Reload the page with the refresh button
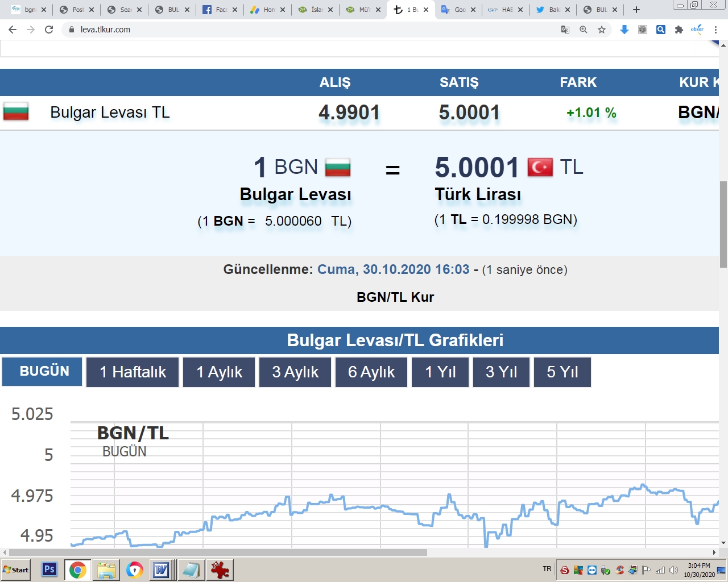 pos(49,30)
